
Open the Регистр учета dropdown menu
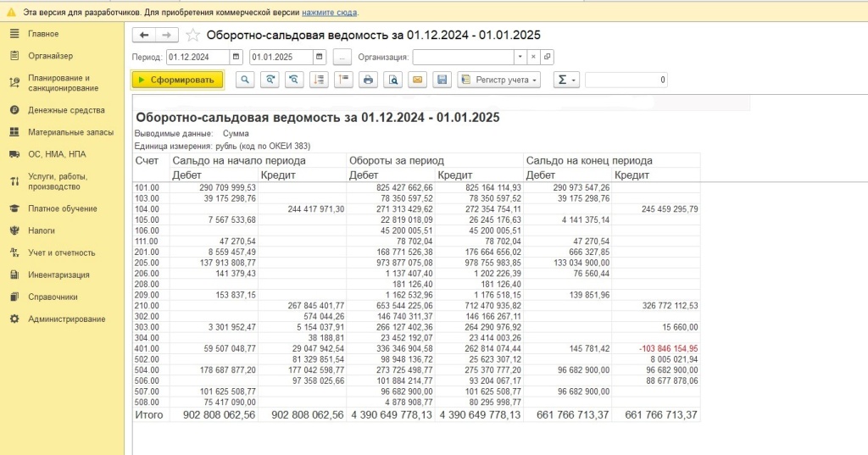pos(498,80)
